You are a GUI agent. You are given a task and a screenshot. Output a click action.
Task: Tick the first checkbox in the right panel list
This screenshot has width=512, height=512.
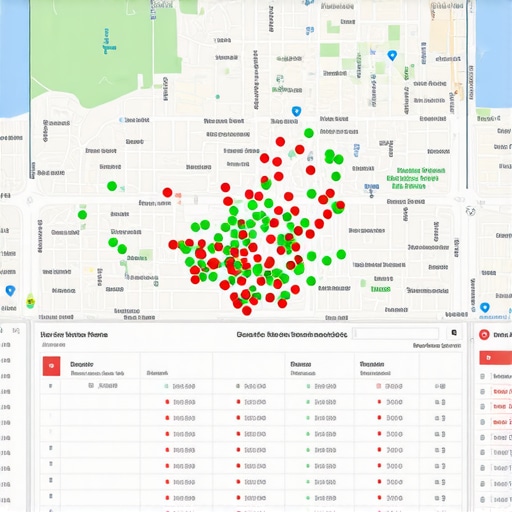[x=482, y=376]
